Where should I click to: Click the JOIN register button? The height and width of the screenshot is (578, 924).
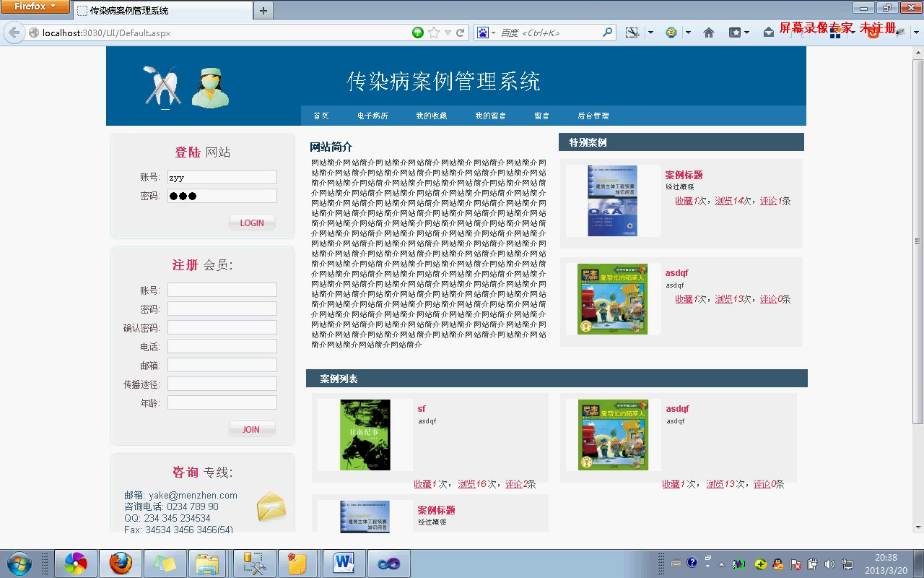[252, 429]
